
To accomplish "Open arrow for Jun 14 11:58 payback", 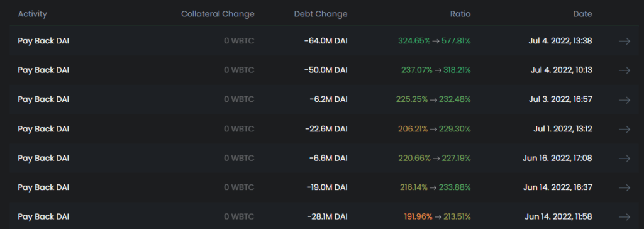I will (625, 216).
